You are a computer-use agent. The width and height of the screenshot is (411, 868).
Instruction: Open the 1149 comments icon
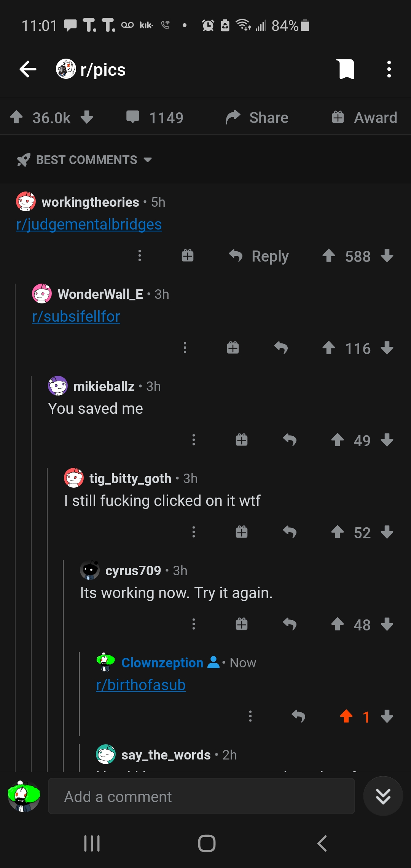[133, 117]
